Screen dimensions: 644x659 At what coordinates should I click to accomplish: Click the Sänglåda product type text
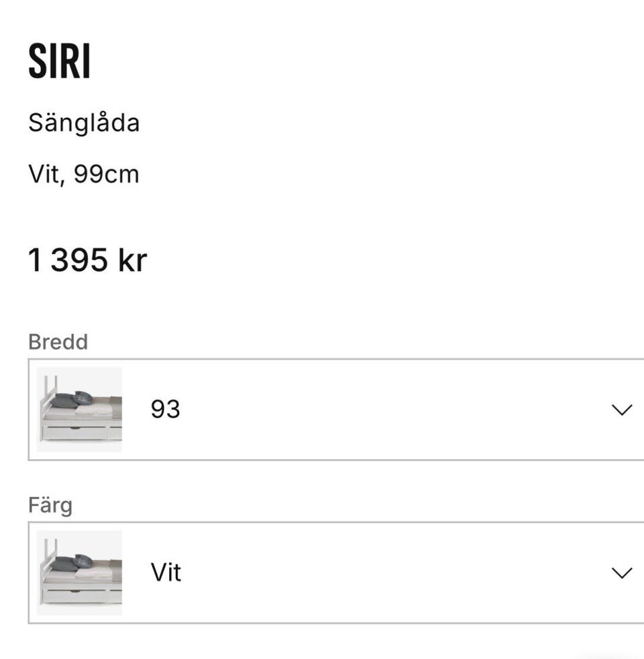pyautogui.click(x=84, y=123)
